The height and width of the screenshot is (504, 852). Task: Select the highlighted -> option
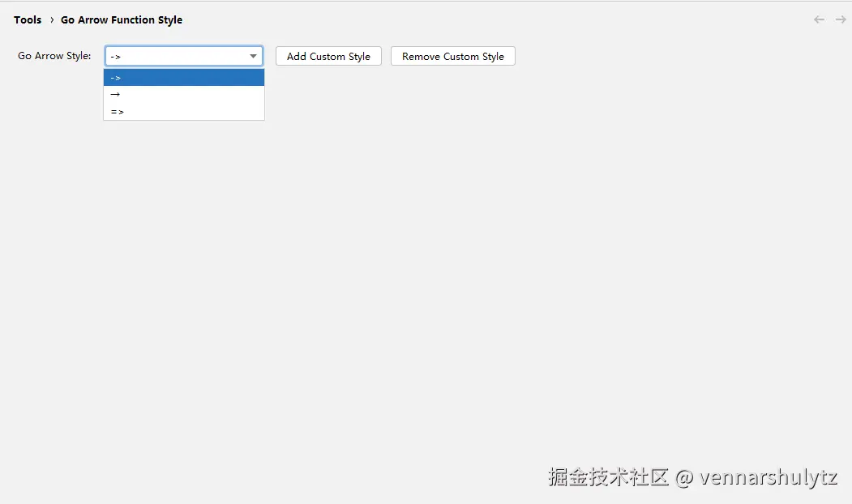coord(184,78)
